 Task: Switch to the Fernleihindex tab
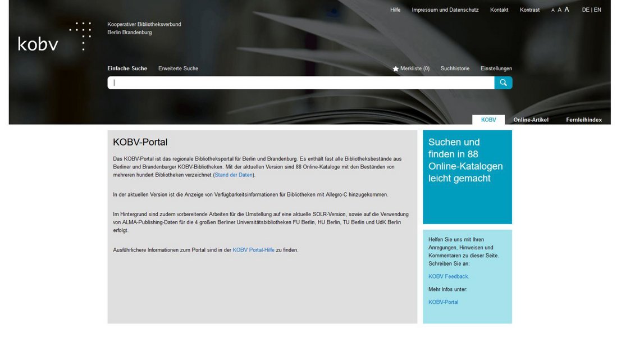[584, 120]
